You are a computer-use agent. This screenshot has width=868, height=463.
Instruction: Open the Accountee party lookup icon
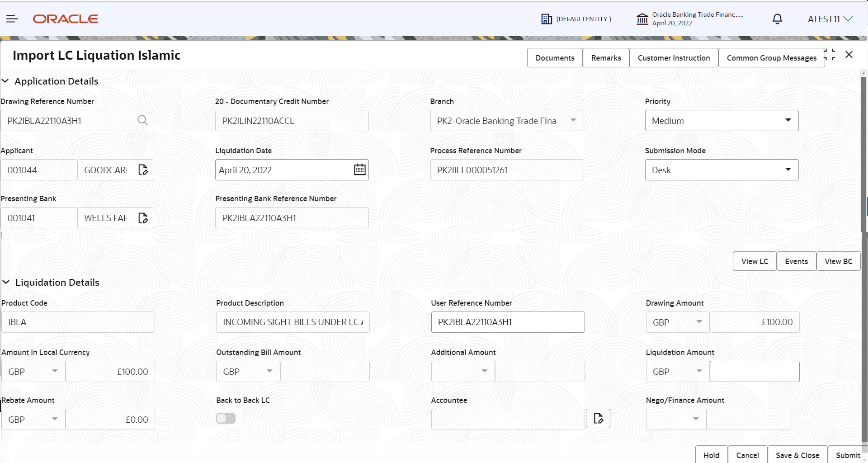(x=598, y=418)
